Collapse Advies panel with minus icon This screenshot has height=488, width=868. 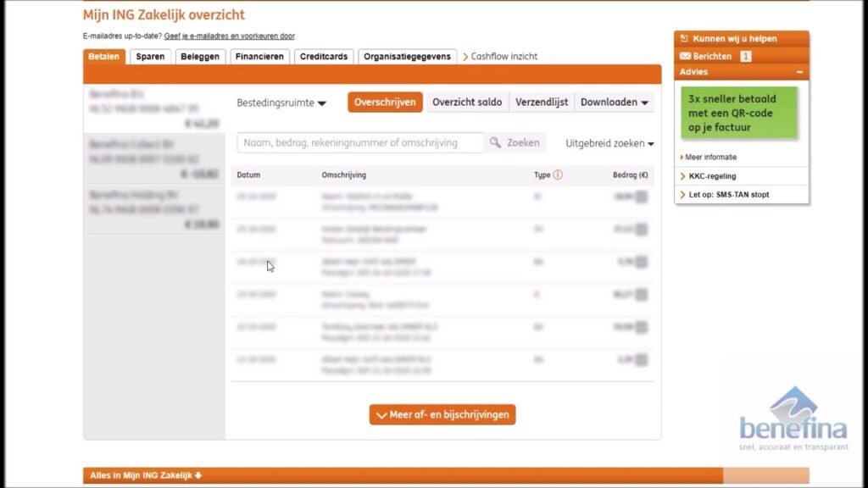798,73
